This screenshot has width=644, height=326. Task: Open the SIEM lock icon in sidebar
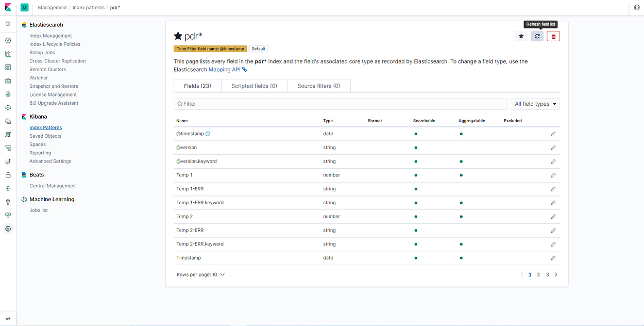coord(8,175)
